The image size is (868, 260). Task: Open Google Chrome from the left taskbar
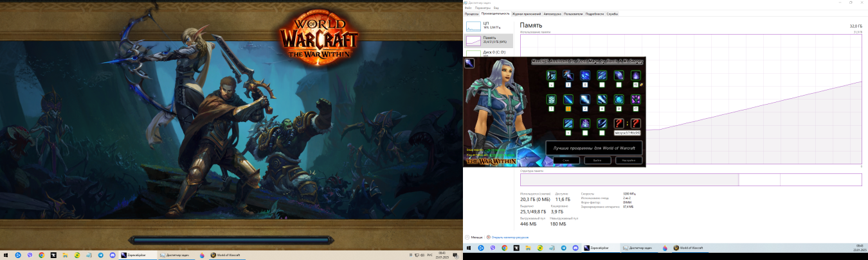[41, 255]
